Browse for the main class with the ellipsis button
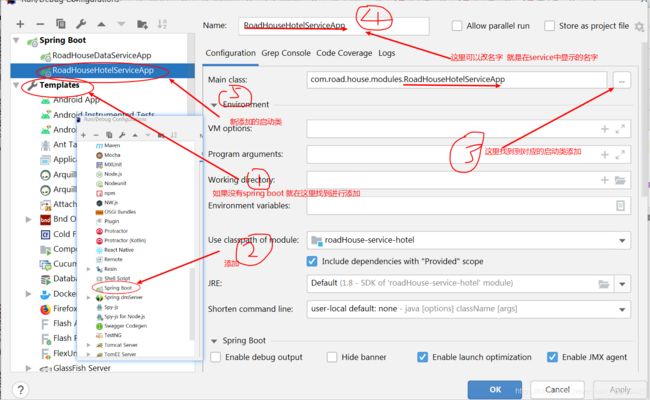Viewport: 650px width, 400px height. [x=621, y=80]
